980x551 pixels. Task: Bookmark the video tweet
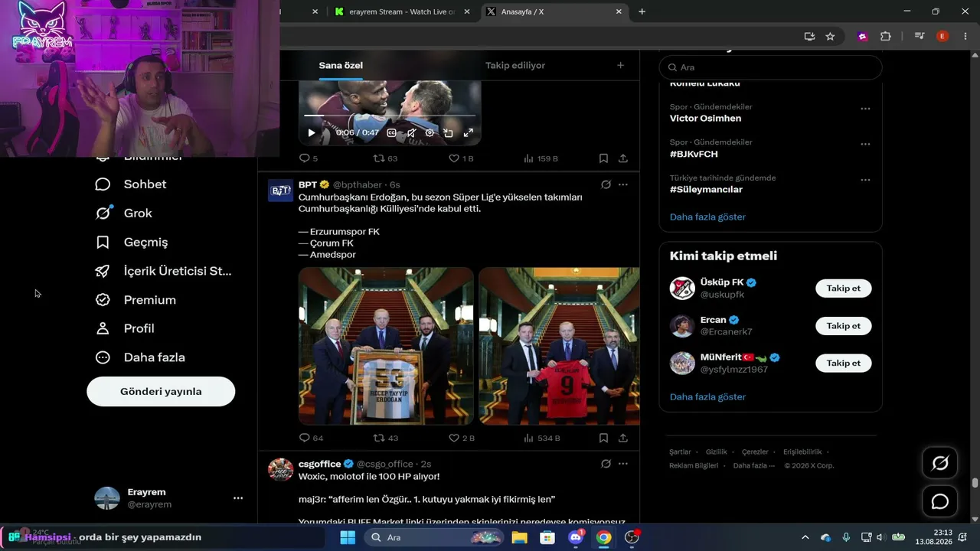pyautogui.click(x=603, y=158)
